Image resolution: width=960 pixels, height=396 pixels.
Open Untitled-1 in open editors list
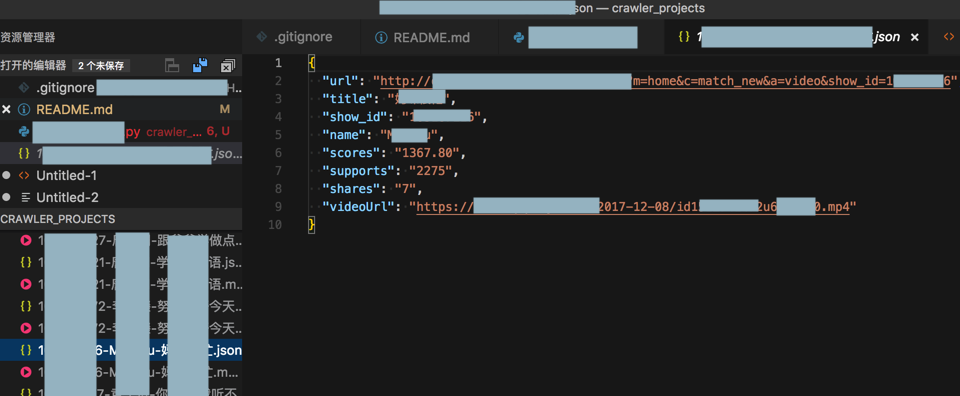tap(121, 176)
